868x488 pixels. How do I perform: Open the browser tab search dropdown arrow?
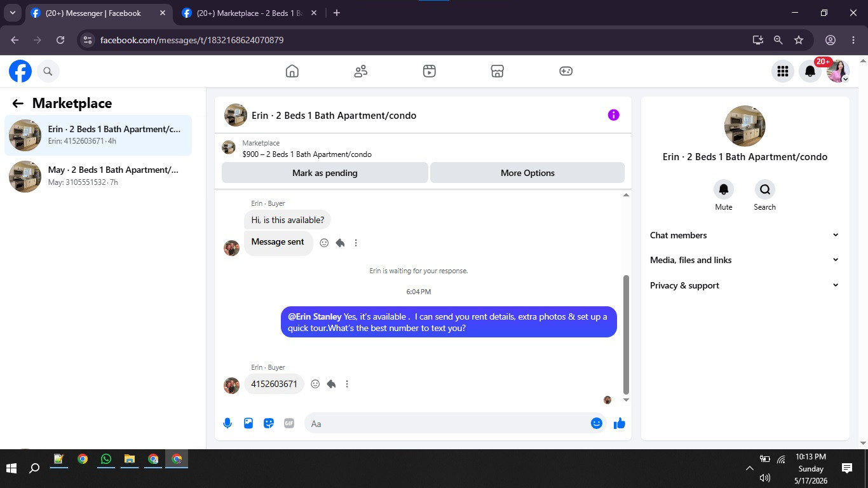pyautogui.click(x=13, y=13)
